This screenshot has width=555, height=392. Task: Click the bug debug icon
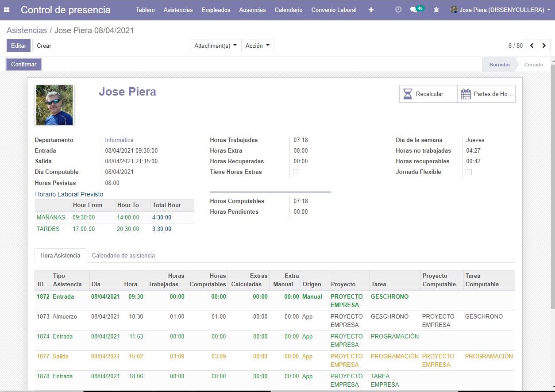(x=436, y=10)
